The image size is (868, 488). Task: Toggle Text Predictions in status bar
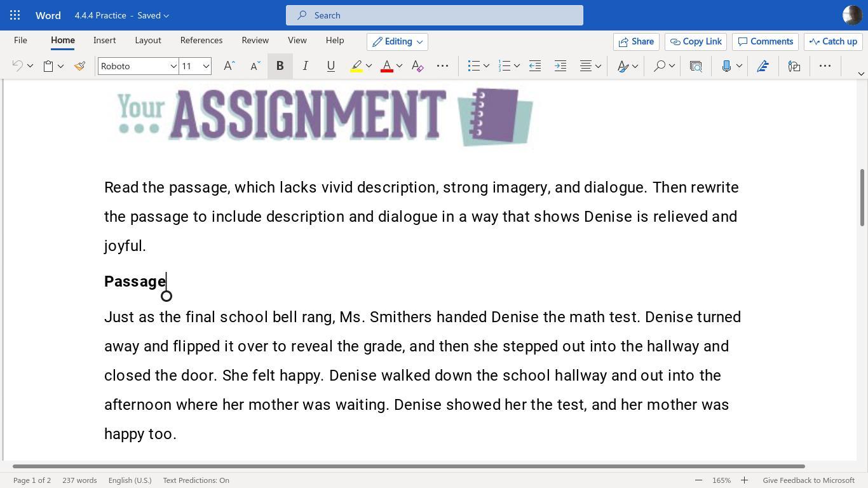click(x=196, y=480)
